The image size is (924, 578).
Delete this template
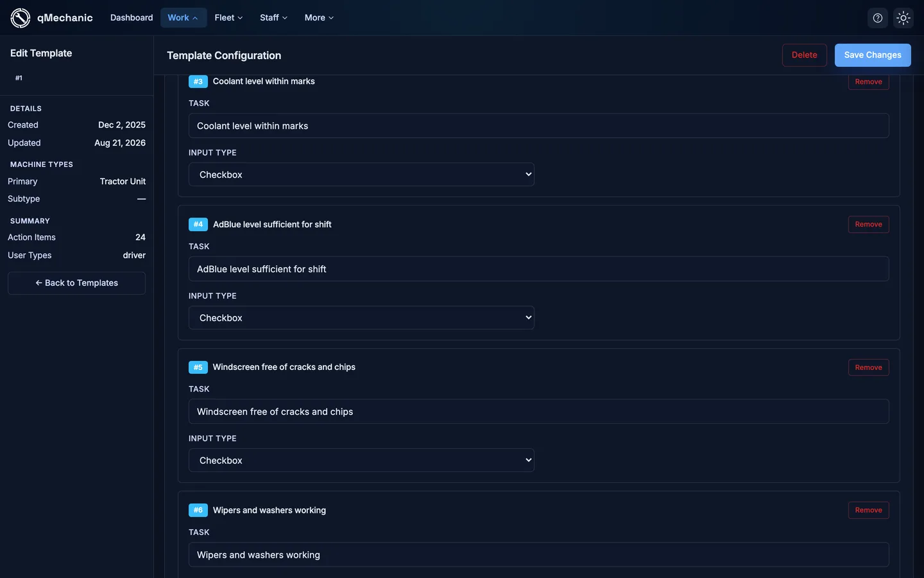click(804, 55)
